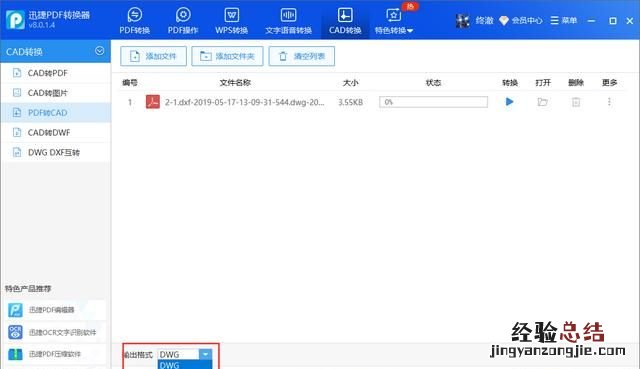This screenshot has width=640, height=369.
Task: Open the PDF操作 toolbar tab
Action: click(183, 20)
